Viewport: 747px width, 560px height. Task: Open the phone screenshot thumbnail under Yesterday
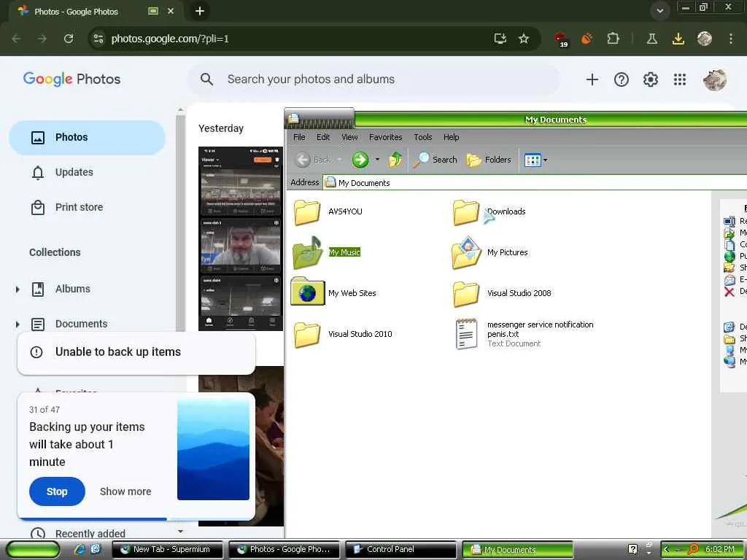[x=241, y=238]
